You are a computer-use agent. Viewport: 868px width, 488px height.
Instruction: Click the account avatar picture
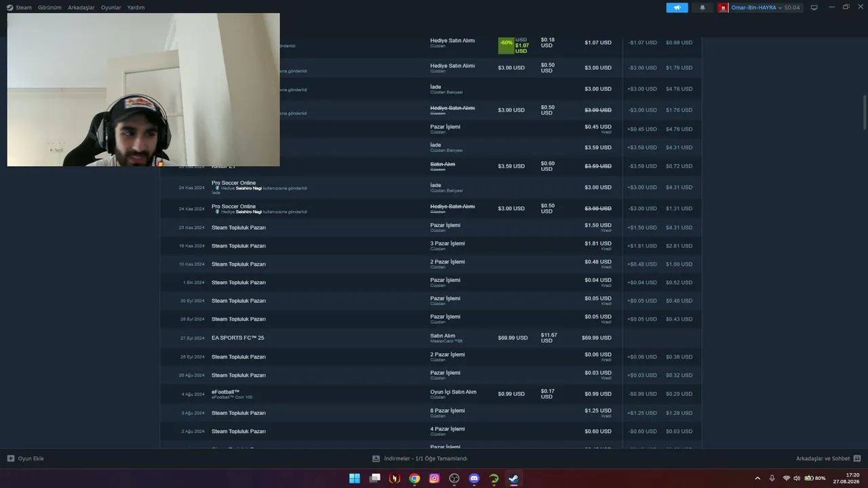point(724,7)
